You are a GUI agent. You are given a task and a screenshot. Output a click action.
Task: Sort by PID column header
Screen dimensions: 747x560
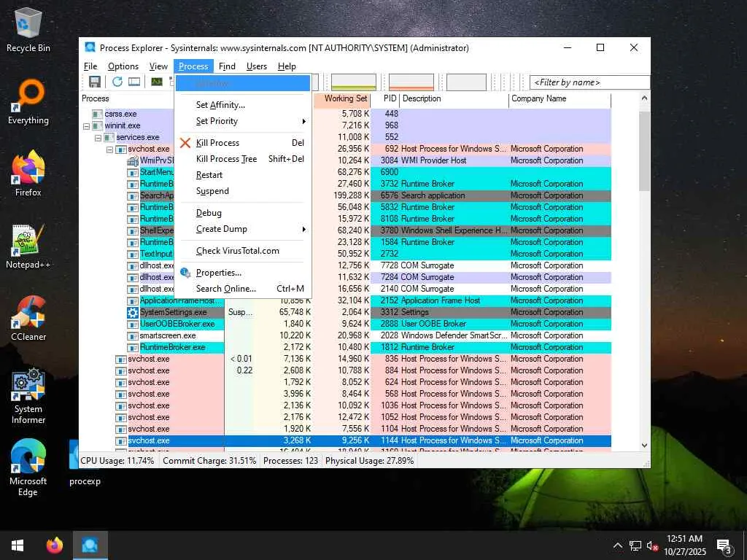385,99
